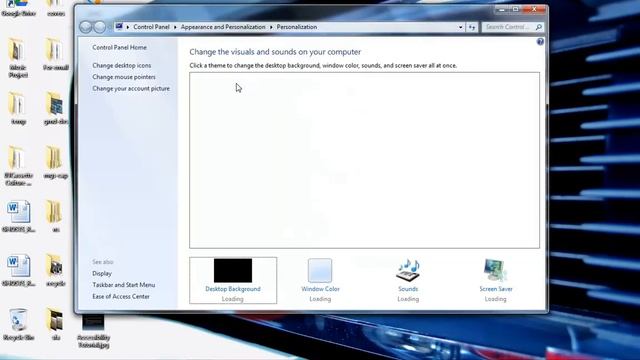640x360 pixels.
Task: Click the Forward navigation arrow button
Action: click(x=100, y=27)
